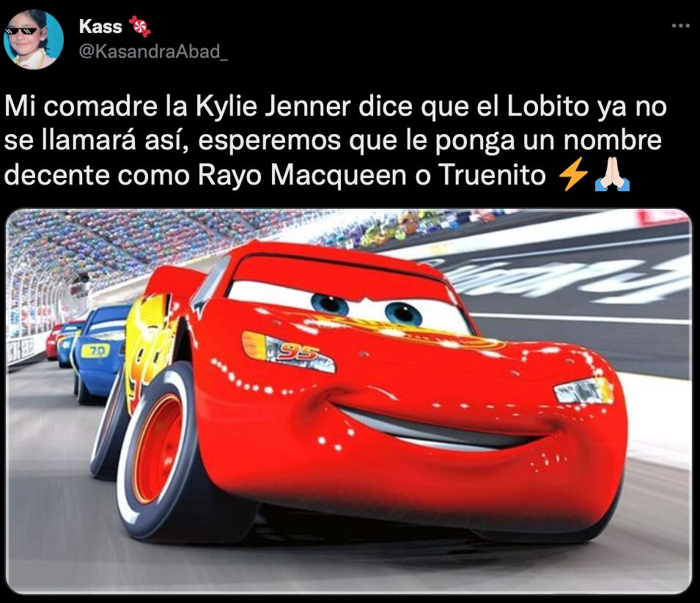Open Kass's profile avatar picture

pos(33,40)
